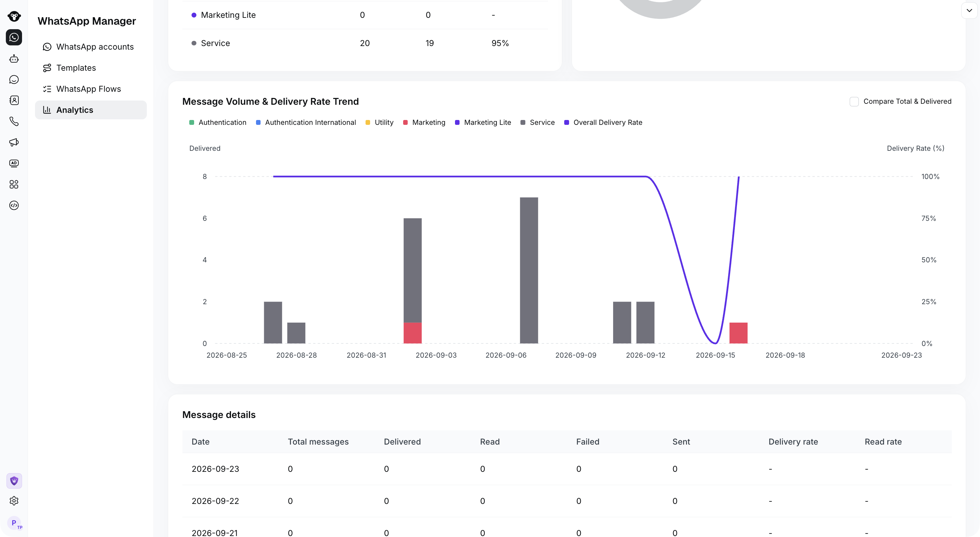Click the purple shield crown badge icon

[14, 481]
